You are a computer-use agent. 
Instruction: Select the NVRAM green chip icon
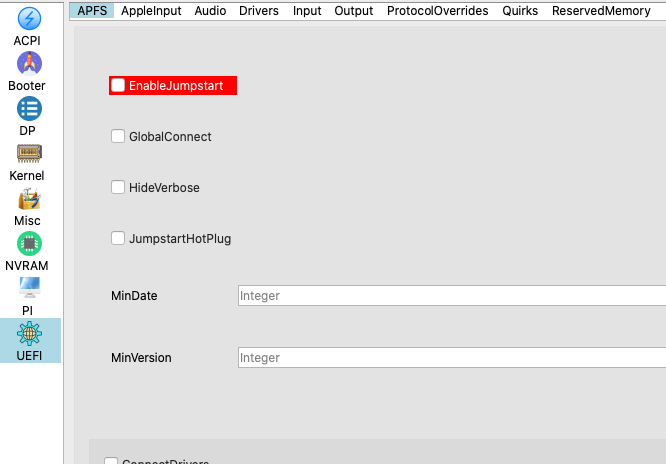tap(29, 243)
